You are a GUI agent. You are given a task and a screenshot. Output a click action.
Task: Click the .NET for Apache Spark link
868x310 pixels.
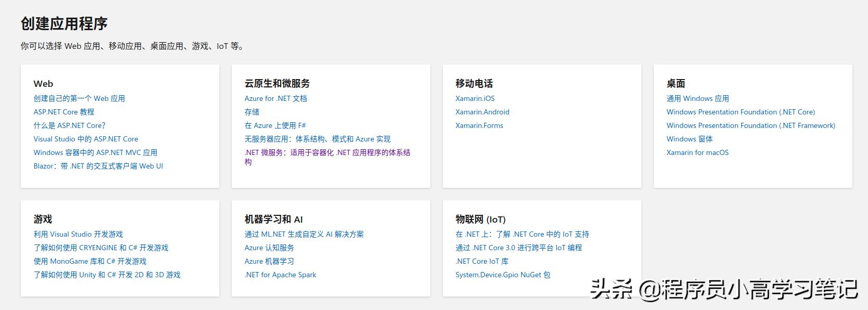coord(280,275)
